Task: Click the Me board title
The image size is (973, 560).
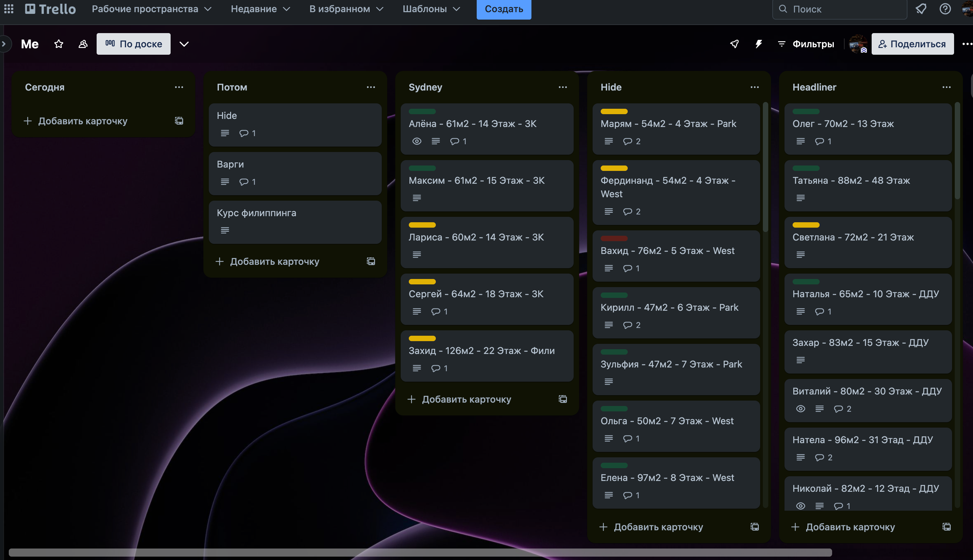Action: 30,44
